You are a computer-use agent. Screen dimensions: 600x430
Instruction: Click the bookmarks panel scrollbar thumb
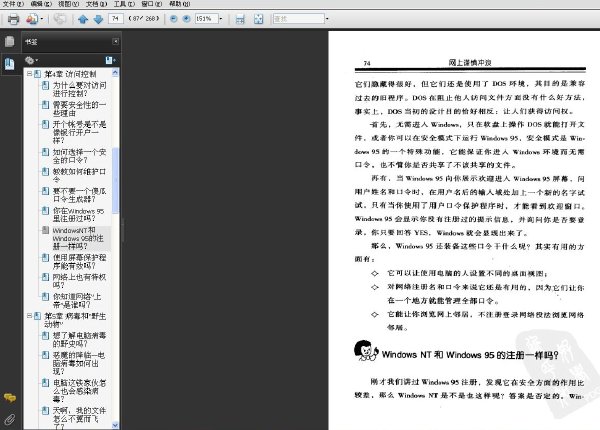click(x=115, y=181)
